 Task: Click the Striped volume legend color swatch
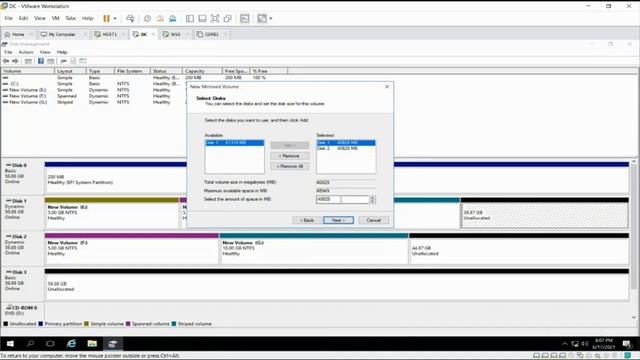[174, 324]
